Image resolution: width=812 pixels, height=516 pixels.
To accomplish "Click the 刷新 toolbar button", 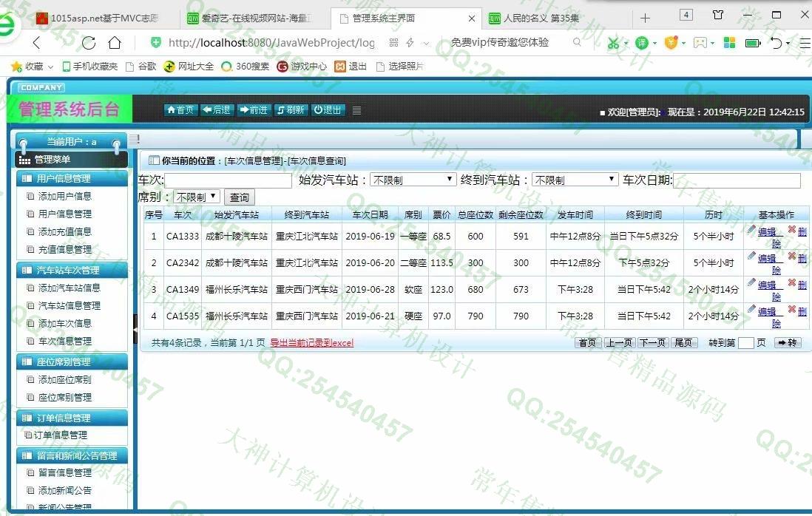I will (291, 109).
